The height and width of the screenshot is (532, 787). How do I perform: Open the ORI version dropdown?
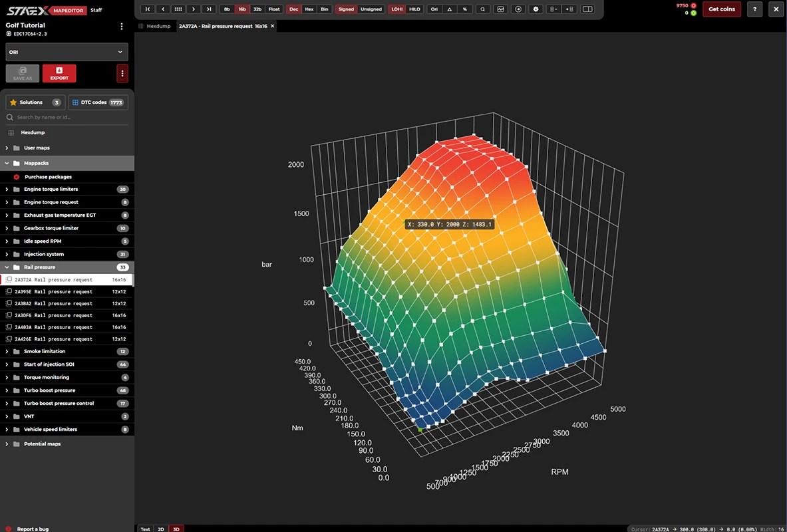tap(67, 52)
